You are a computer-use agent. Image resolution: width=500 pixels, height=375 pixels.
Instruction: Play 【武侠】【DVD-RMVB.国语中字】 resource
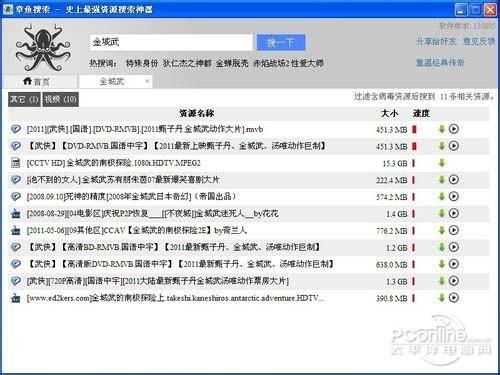[x=454, y=146]
